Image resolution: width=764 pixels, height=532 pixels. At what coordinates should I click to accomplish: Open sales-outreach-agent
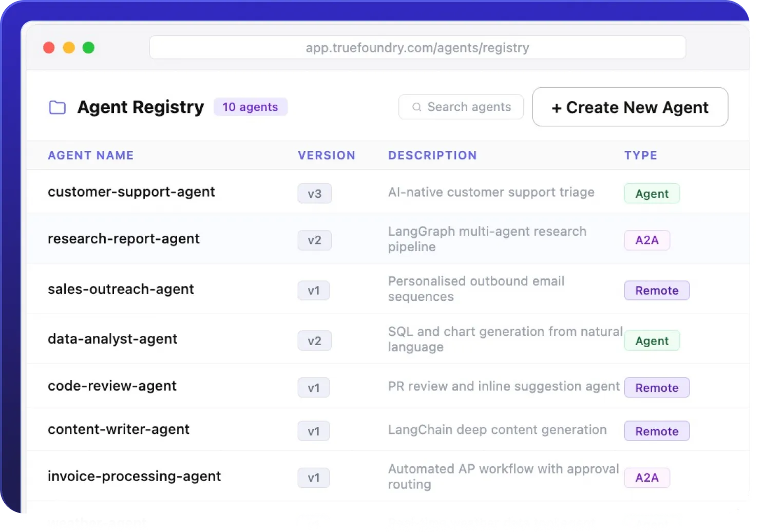click(121, 289)
